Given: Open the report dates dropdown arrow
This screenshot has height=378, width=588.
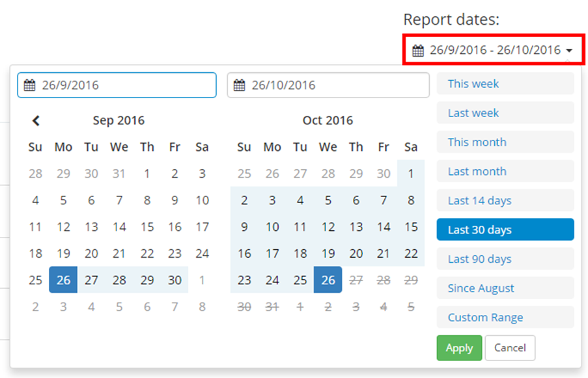Looking at the screenshot, I should [571, 49].
